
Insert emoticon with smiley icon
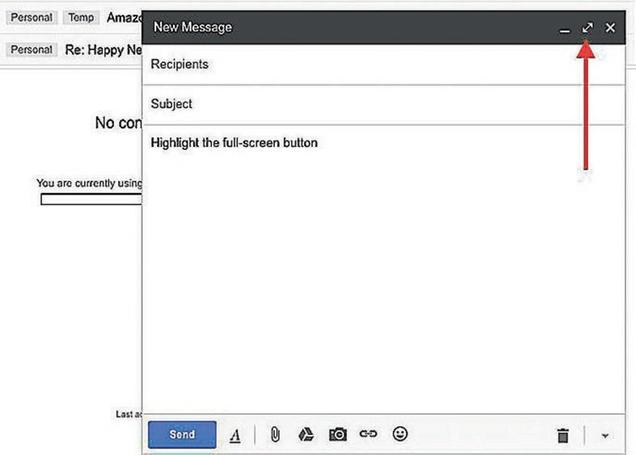pyautogui.click(x=400, y=434)
